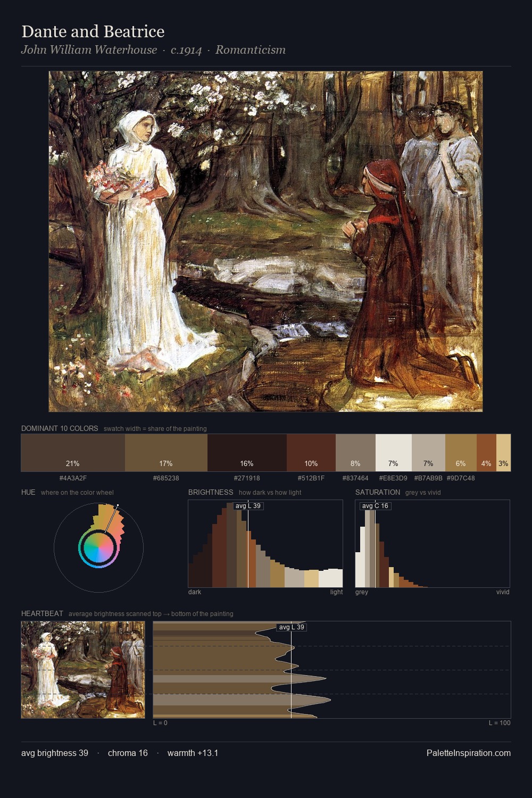
Task: Click the heartbeat brightness profile chart
Action: coord(332,670)
